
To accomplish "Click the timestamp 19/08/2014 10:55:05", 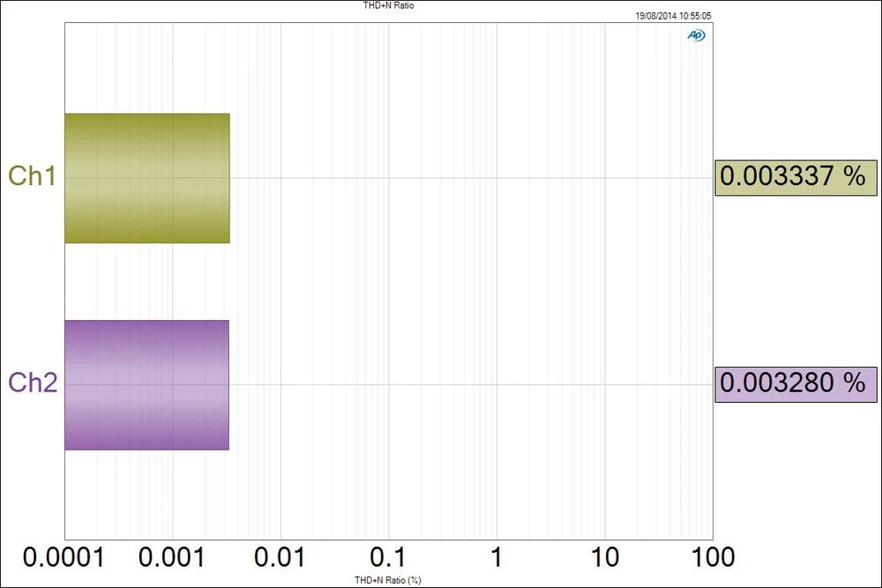I will [x=673, y=16].
